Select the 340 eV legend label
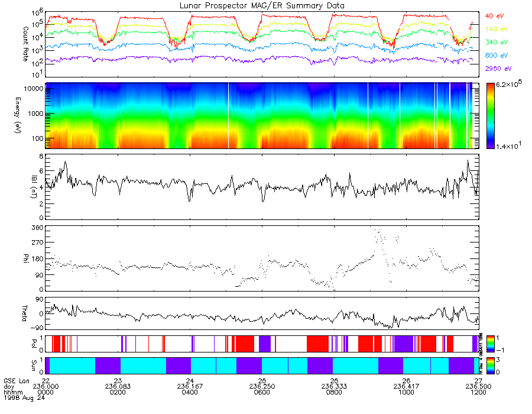 pyautogui.click(x=496, y=42)
